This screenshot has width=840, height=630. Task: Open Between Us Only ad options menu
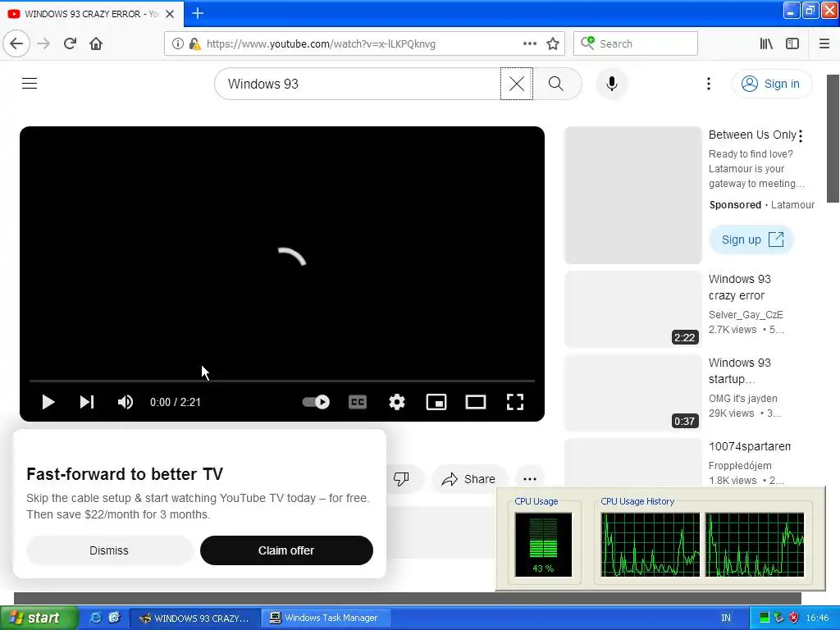801,136
